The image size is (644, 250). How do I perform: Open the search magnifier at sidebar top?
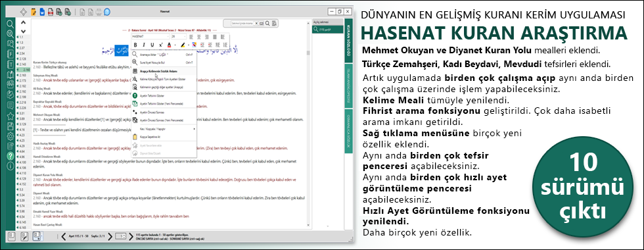tap(10, 24)
